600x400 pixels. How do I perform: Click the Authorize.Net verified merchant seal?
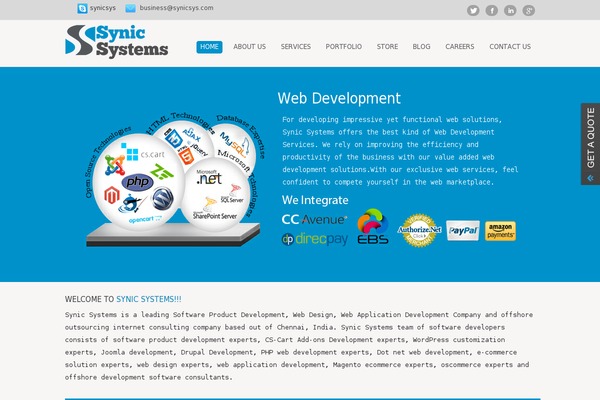coord(419,230)
